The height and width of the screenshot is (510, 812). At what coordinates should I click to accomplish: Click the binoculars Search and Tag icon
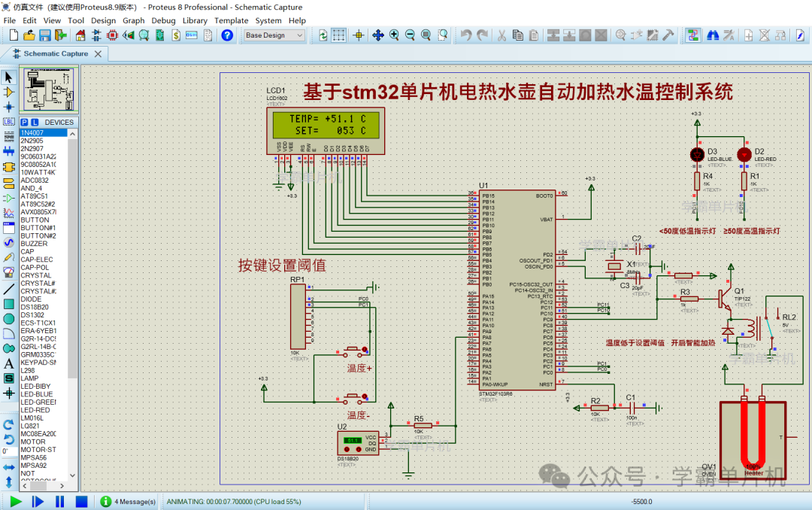(713, 35)
